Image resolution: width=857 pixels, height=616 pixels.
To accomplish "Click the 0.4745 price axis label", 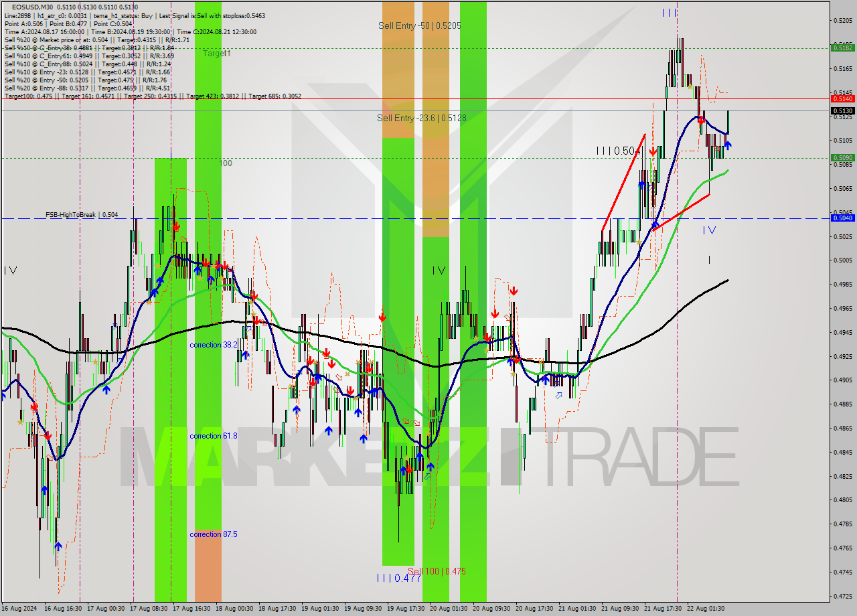I will 843,572.
